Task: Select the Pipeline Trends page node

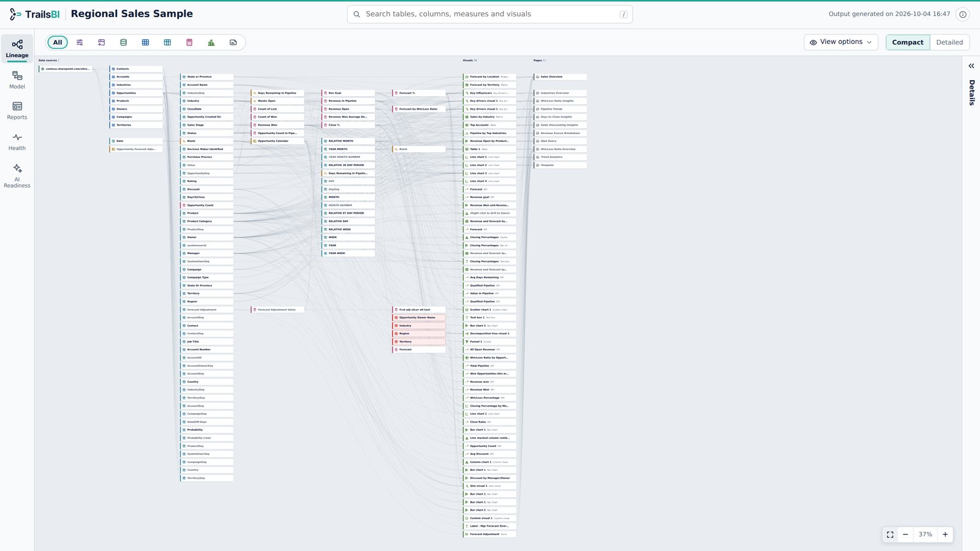Action: coord(560,109)
